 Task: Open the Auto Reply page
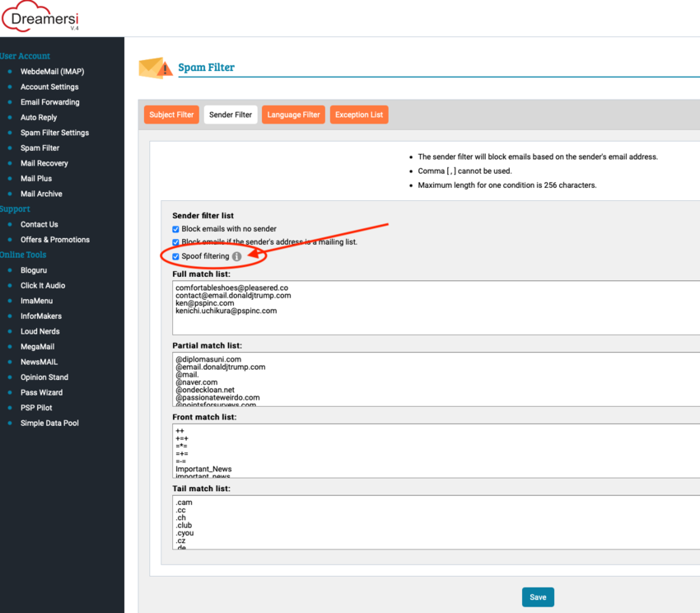point(39,118)
